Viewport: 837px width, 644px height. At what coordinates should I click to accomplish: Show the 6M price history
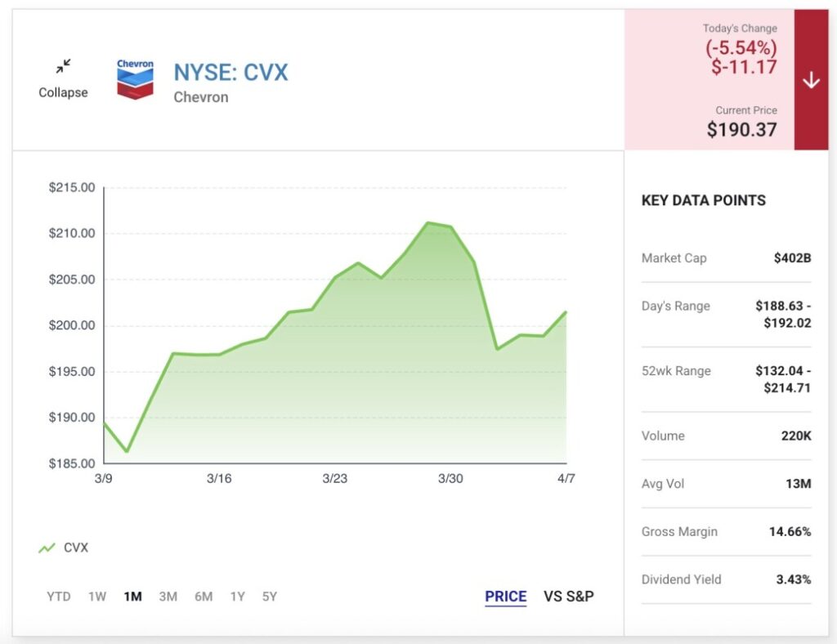pos(204,597)
